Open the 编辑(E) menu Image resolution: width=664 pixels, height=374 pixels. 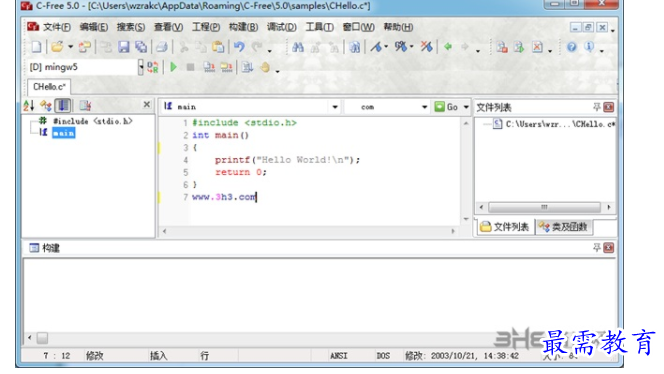[x=94, y=27]
